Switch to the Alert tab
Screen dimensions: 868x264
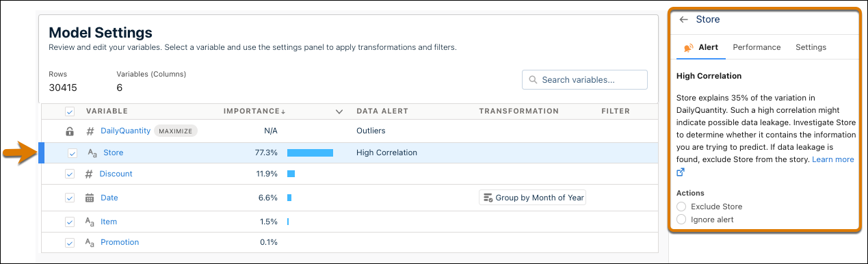coord(702,47)
